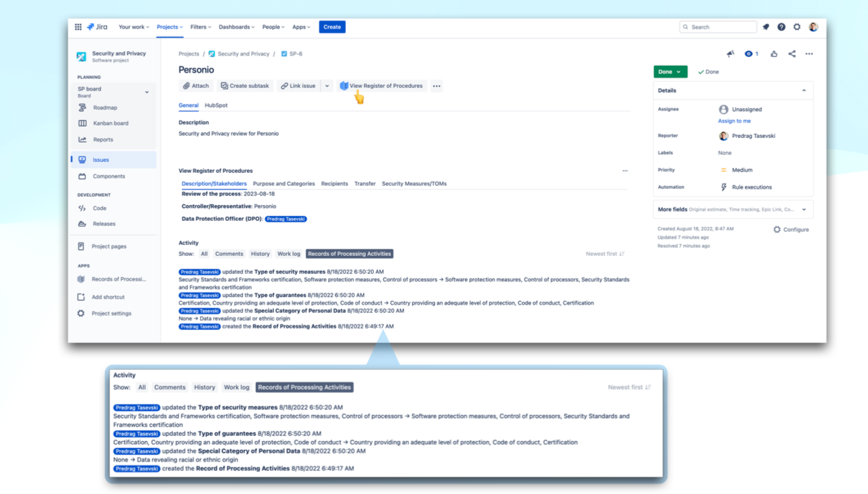Select Description/Stakeholders tab
Image resolution: width=868 pixels, height=494 pixels.
(x=214, y=184)
